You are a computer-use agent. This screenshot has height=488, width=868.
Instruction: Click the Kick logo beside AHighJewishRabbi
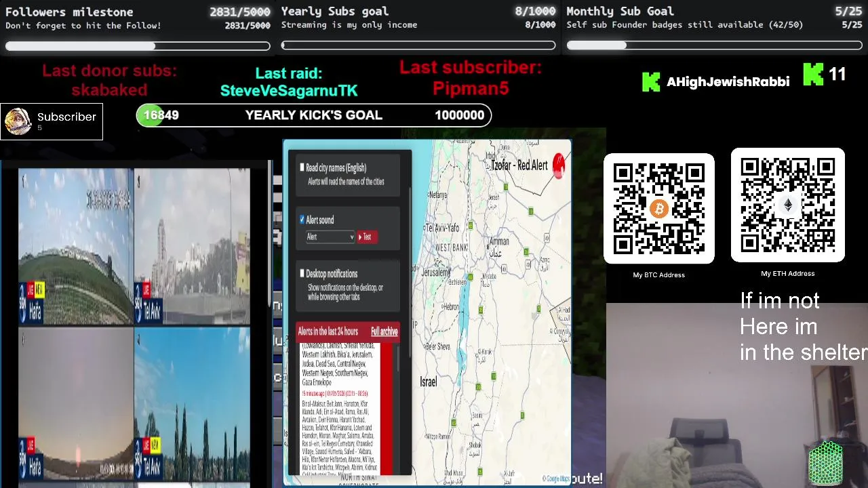click(x=650, y=82)
